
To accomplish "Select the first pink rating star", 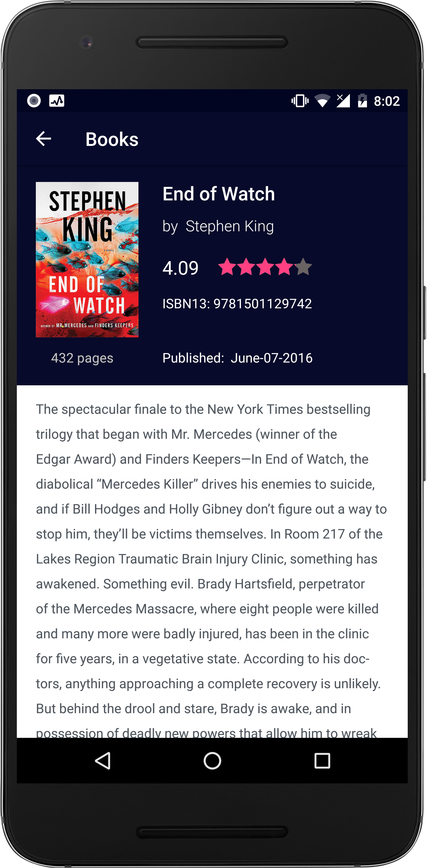I will [227, 267].
